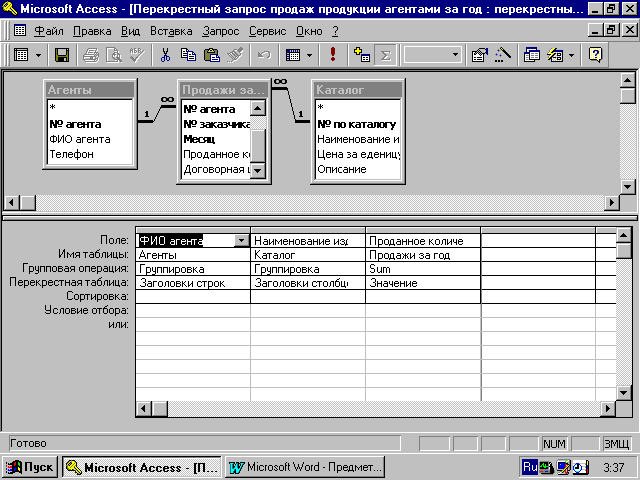
Task: Click the View (datasheet) toolbar icon
Action: pos(21,55)
